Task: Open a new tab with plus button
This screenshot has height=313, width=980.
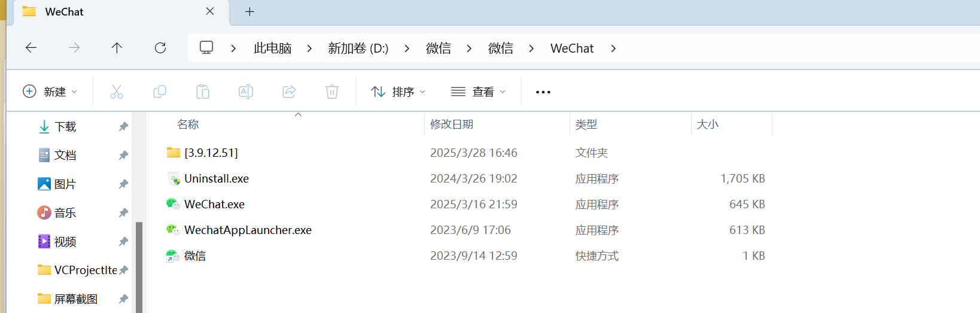Action: [x=250, y=11]
